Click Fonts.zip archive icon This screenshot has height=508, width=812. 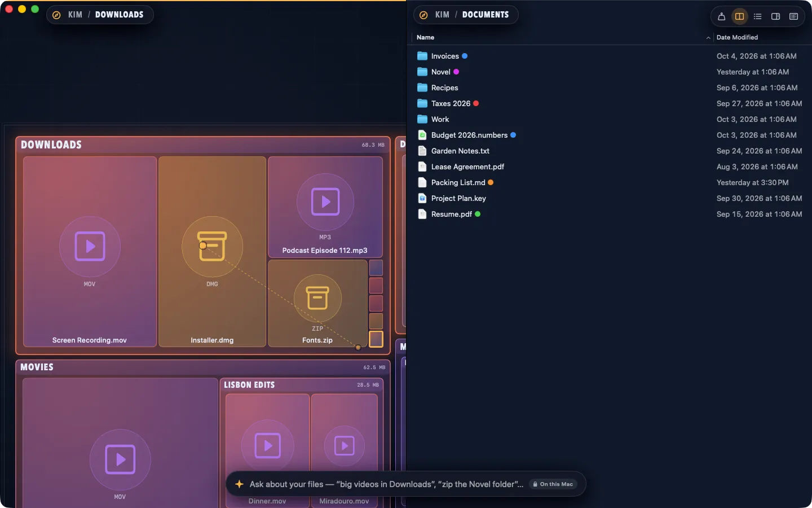point(317,297)
